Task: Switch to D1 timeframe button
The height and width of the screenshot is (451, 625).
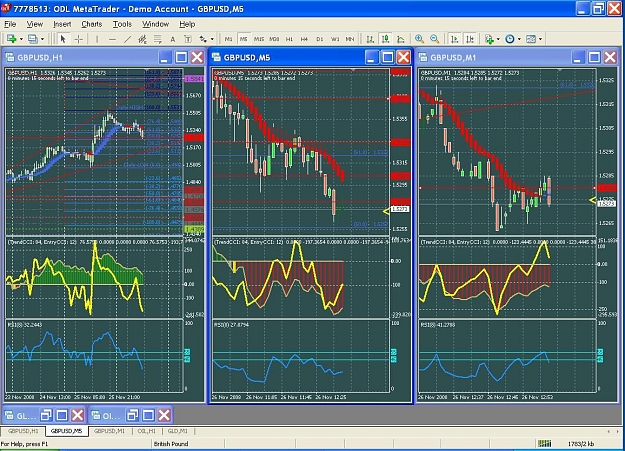Action: pyautogui.click(x=320, y=39)
